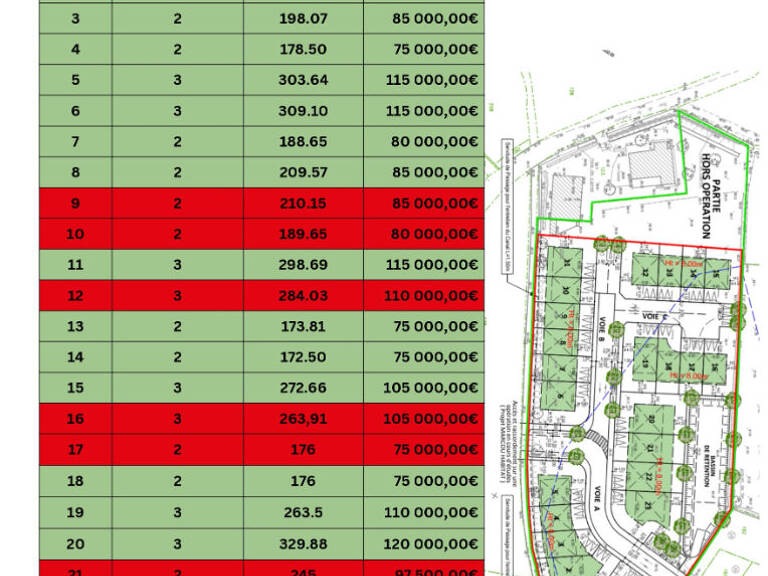Select the VOIE B road label
This screenshot has height=576, width=768.
[x=602, y=329]
